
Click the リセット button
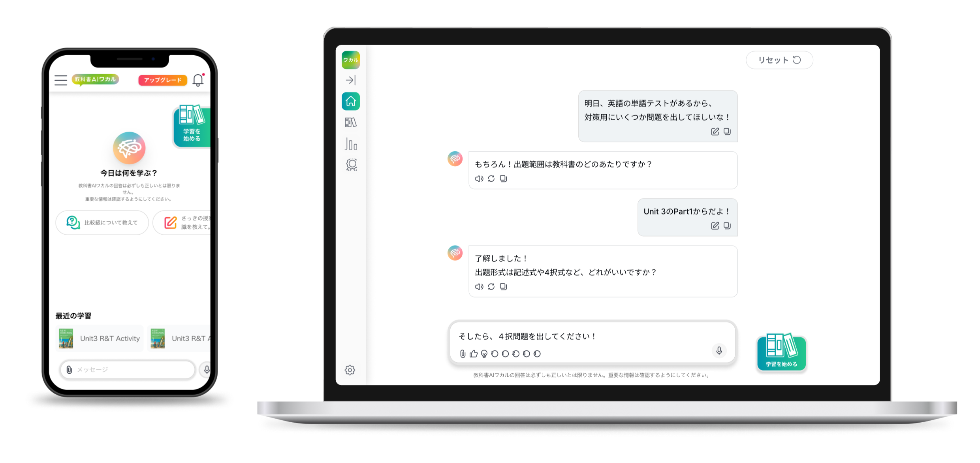pos(779,60)
